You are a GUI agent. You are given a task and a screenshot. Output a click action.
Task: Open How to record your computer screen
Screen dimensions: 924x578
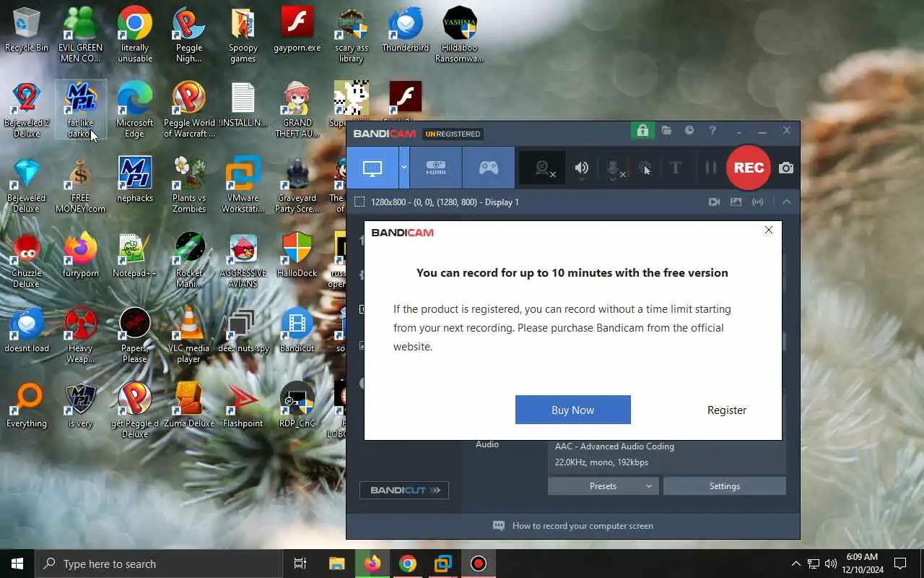click(573, 526)
